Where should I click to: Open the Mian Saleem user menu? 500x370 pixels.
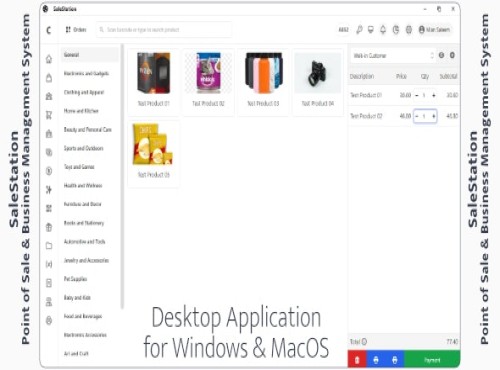[x=434, y=30]
